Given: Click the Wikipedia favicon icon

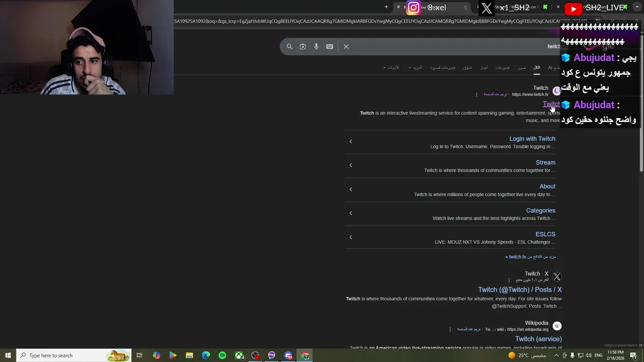Looking at the screenshot, I should [557, 326].
